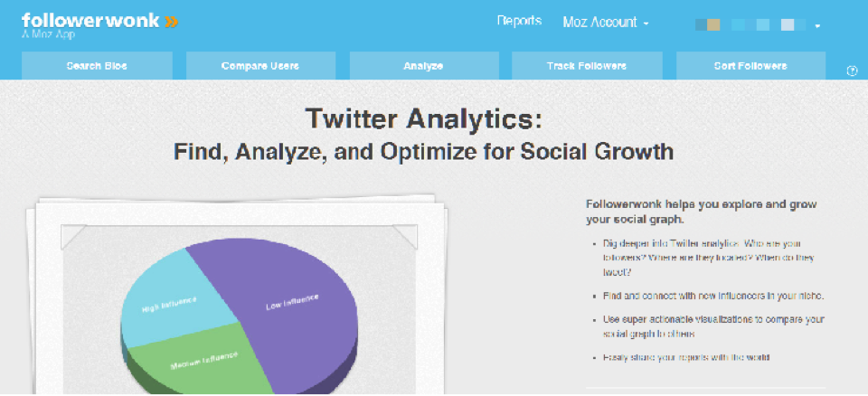Open the Track Followers tab
The height and width of the screenshot is (396, 868).
point(586,66)
